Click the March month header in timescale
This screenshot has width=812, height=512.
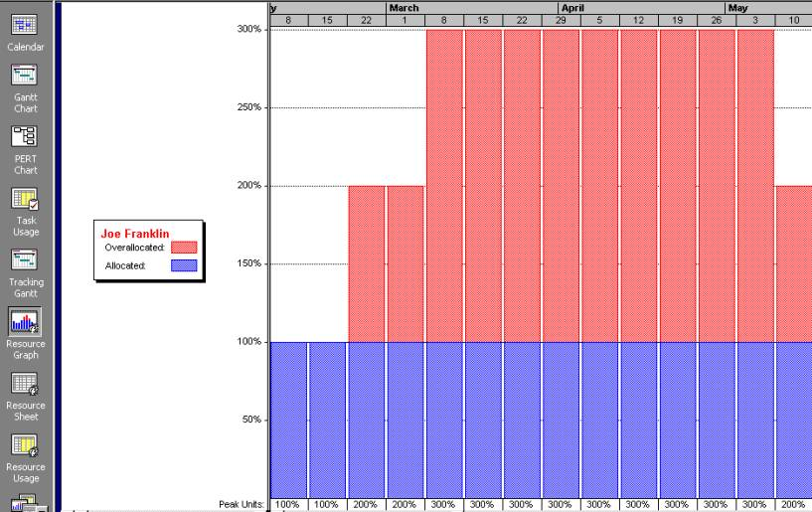405,8
